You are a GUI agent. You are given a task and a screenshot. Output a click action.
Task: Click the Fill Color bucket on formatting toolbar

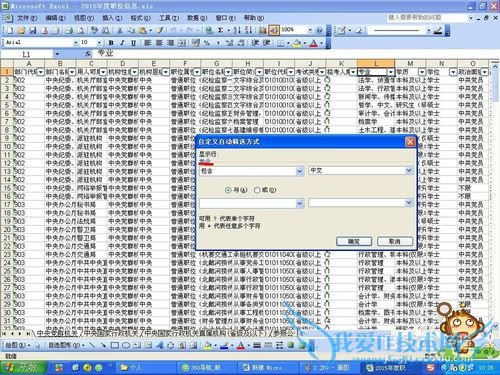297,43
